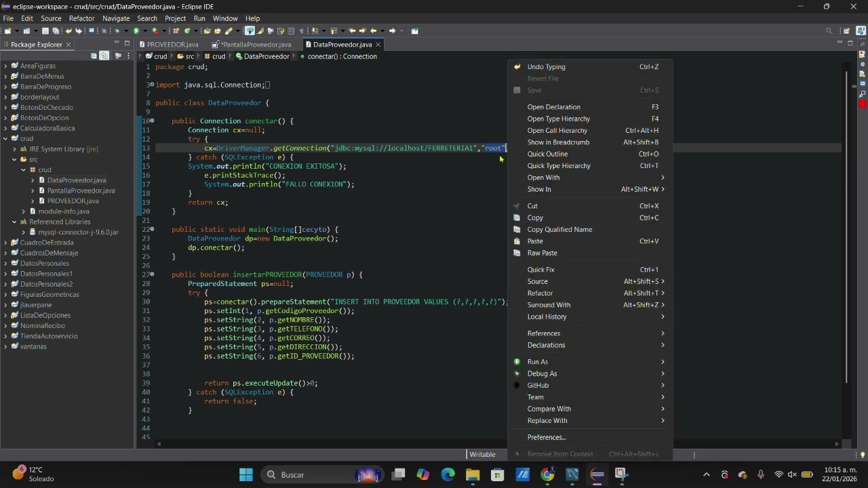
Task: Click the red error marker on overview ruler
Action: coord(862,104)
